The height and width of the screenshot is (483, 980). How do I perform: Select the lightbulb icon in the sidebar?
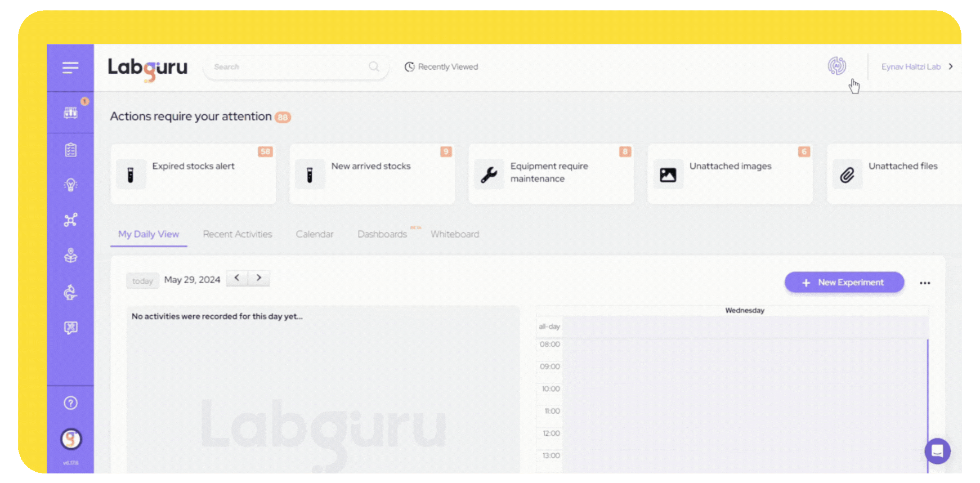click(71, 185)
